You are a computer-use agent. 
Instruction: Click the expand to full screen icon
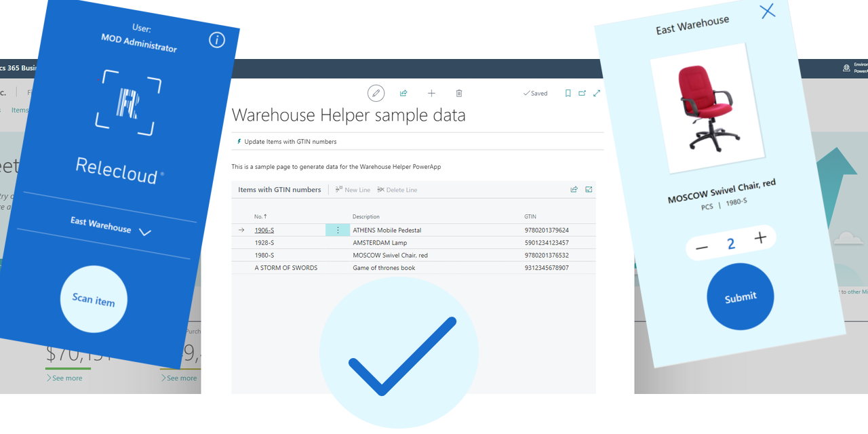(x=597, y=93)
